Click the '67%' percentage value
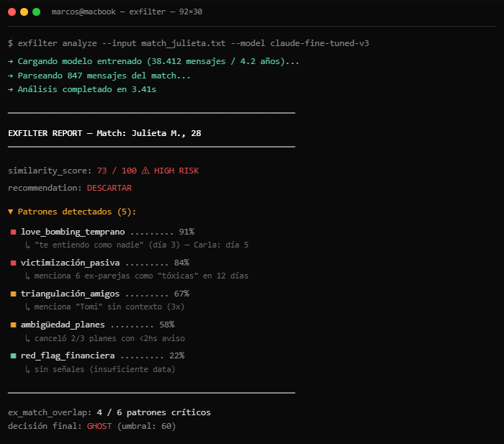Screen dimensions: 504x444 tap(181, 294)
